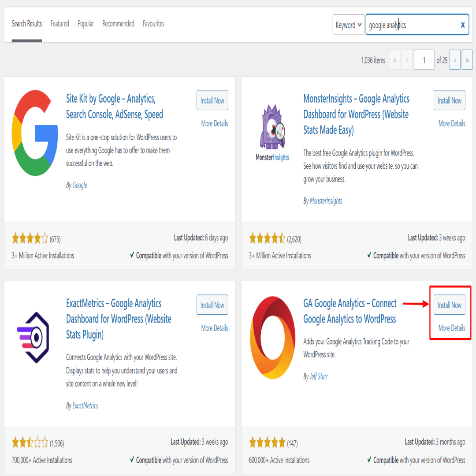Screen dimensions: 476x476
Task: Clear the search field with the X icon
Action: pyautogui.click(x=462, y=25)
